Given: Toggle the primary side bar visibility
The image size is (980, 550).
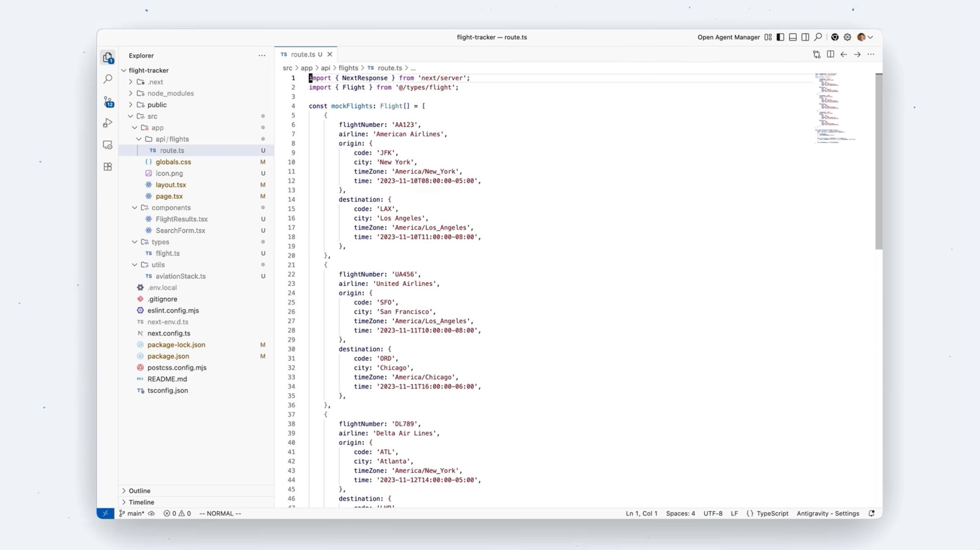Looking at the screenshot, I should [781, 37].
